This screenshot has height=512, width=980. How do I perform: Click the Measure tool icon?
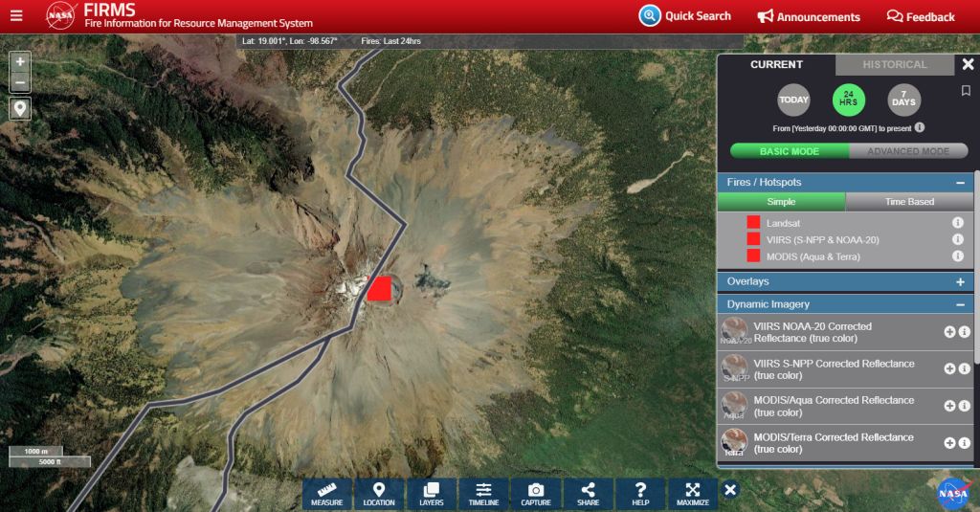coord(327,493)
